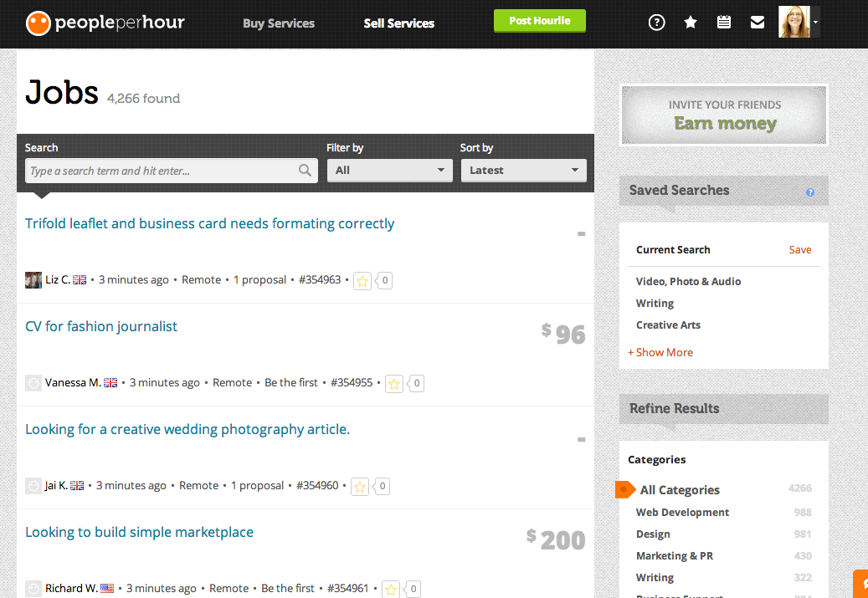The width and height of the screenshot is (868, 598).
Task: Click the Saved Searches heading
Action: pos(679,191)
